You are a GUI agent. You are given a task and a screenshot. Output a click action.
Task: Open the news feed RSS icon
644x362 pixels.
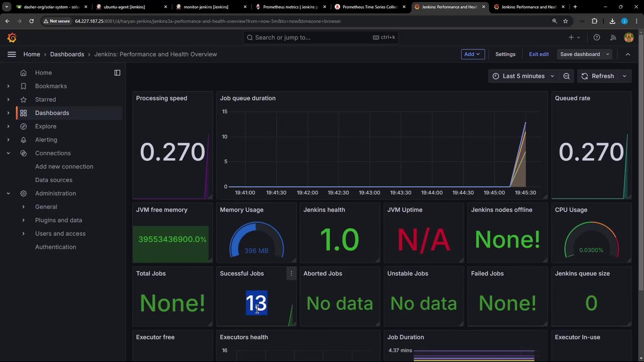(x=613, y=38)
